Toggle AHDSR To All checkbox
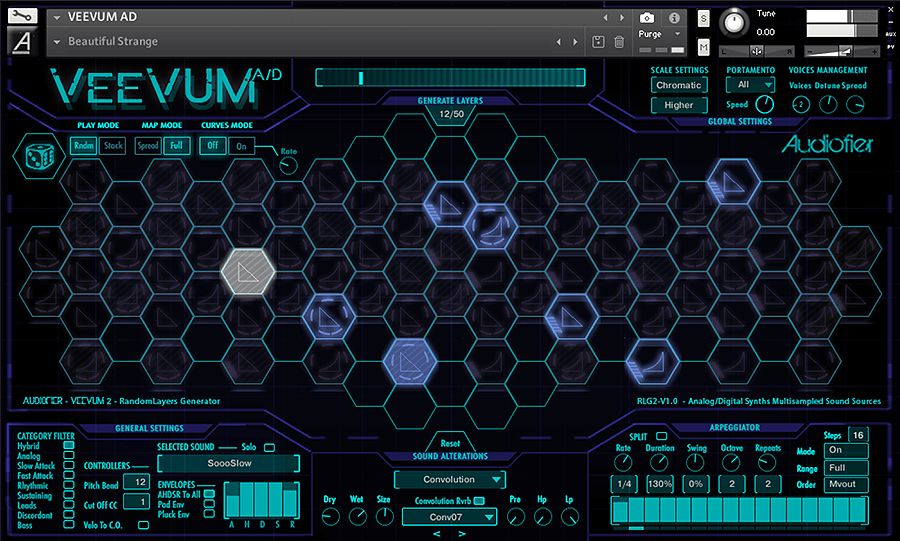The height and width of the screenshot is (541, 900). click(210, 494)
